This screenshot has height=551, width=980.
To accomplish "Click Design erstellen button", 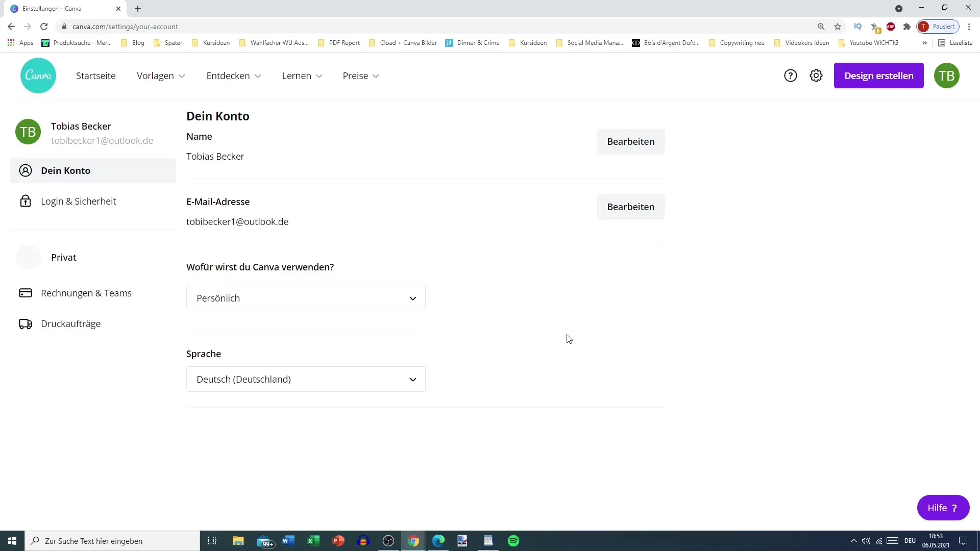I will pyautogui.click(x=878, y=76).
